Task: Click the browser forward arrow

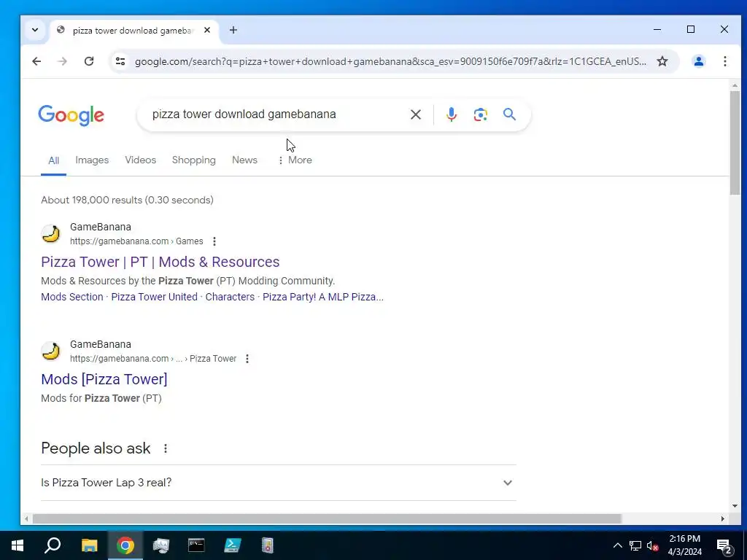Action: click(x=63, y=61)
